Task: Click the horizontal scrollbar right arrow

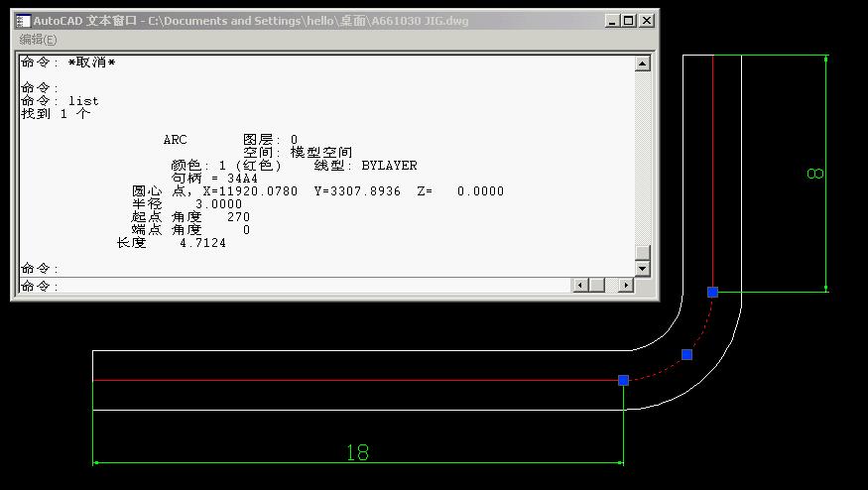Action: [x=626, y=285]
